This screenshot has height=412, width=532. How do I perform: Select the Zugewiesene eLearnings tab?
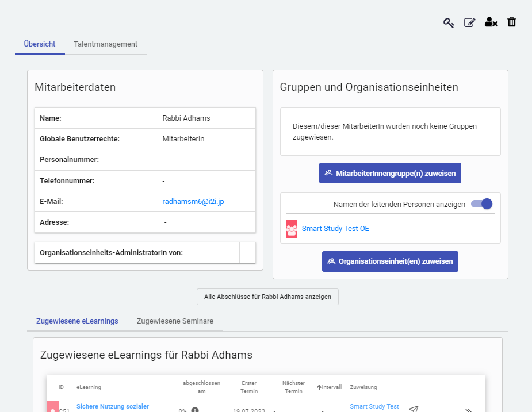77,321
